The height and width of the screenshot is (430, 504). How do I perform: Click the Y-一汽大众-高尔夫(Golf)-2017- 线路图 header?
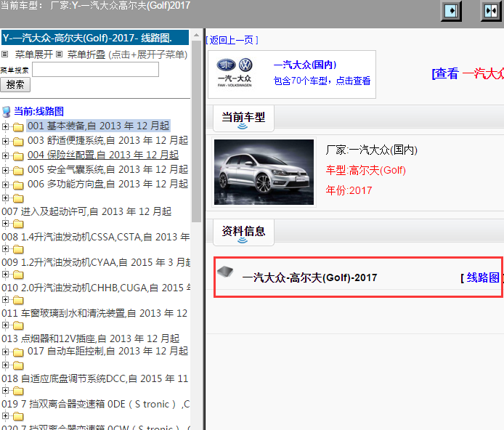(x=95, y=38)
